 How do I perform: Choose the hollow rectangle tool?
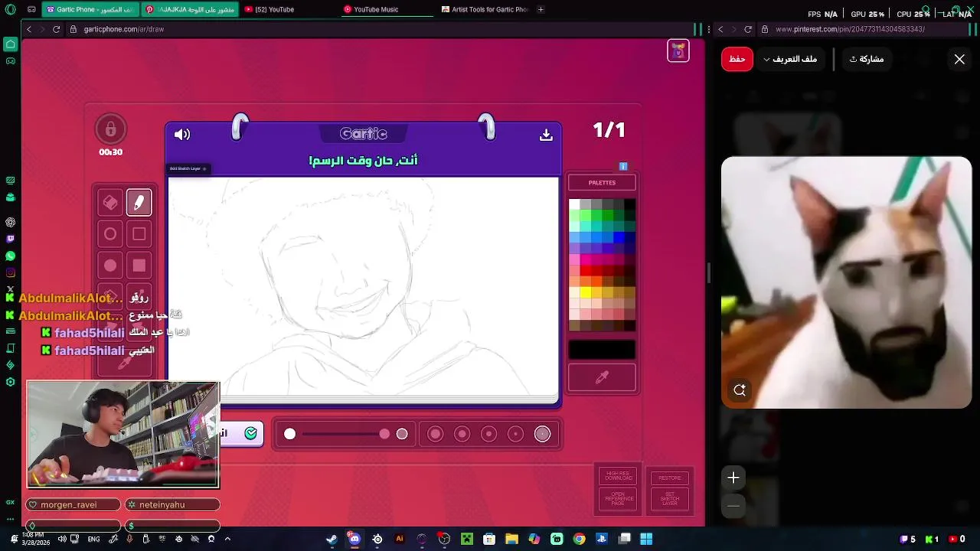(x=139, y=234)
